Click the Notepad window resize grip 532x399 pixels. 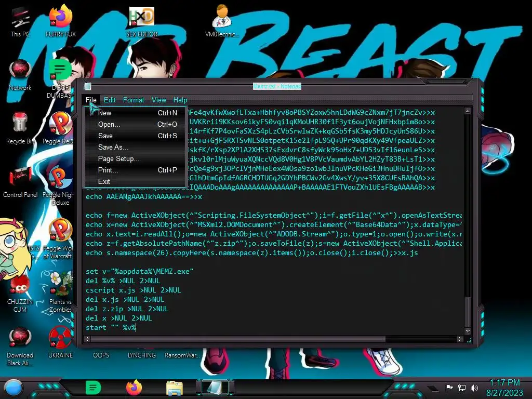coord(469,340)
